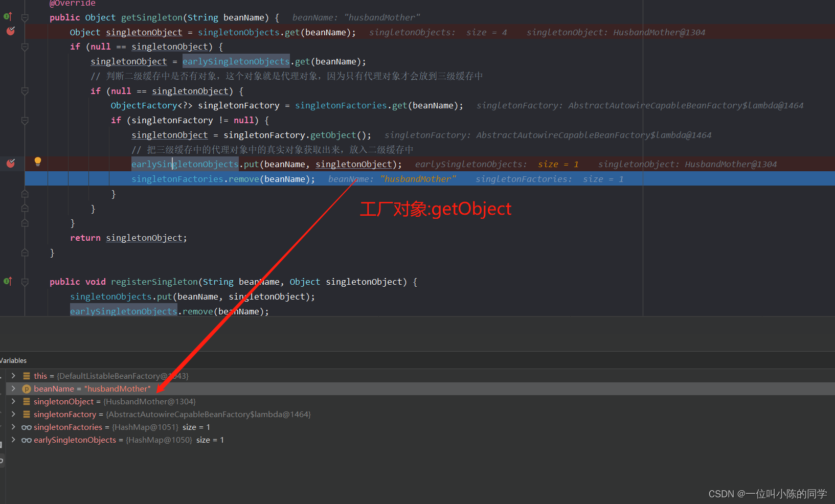835x504 pixels.
Task: Click inline hint 'singletonFactories: size = 1'
Action: 549,179
